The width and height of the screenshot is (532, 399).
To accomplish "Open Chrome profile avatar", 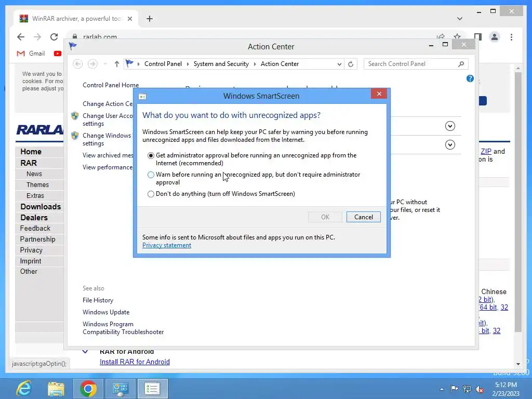I will pos(495,37).
